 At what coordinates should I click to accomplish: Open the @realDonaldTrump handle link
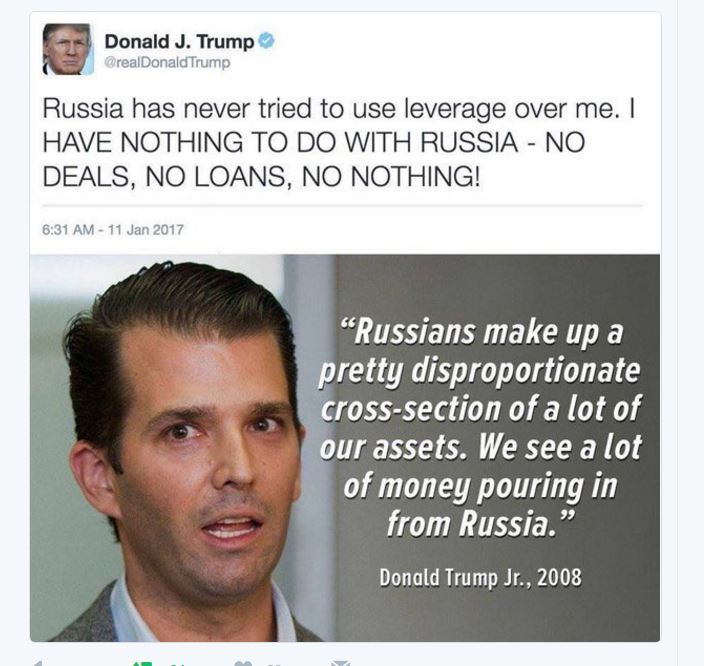pyautogui.click(x=167, y=62)
